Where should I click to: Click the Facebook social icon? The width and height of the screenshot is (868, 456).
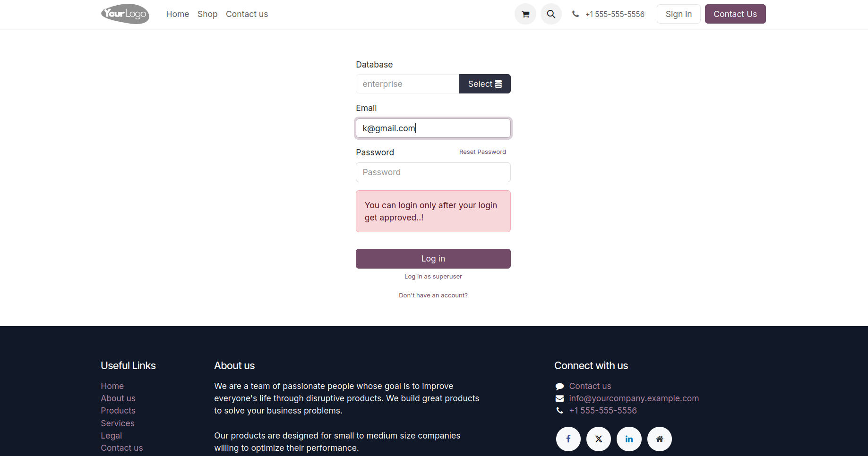click(568, 439)
